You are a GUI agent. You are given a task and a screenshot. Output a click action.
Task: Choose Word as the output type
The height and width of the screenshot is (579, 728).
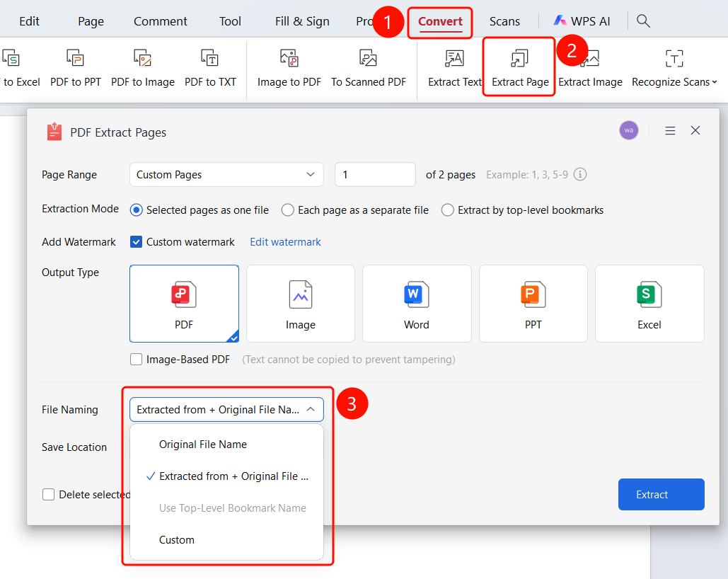tap(417, 304)
